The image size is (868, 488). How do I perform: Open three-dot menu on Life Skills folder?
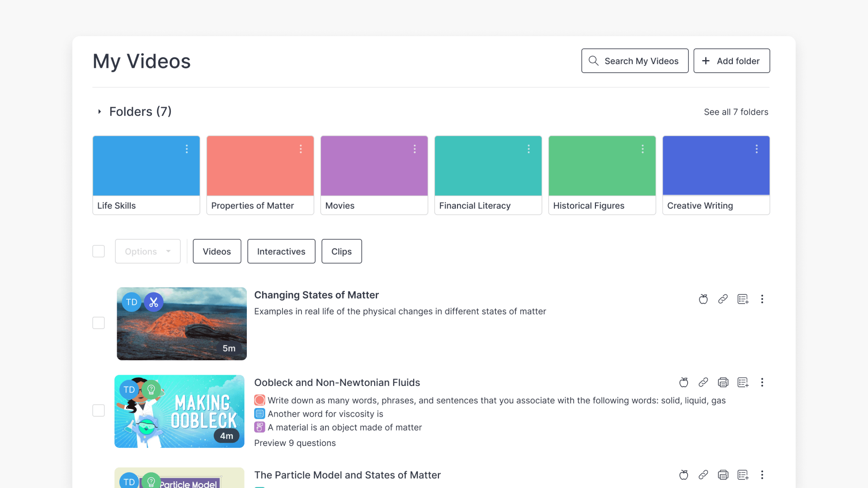coord(187,149)
